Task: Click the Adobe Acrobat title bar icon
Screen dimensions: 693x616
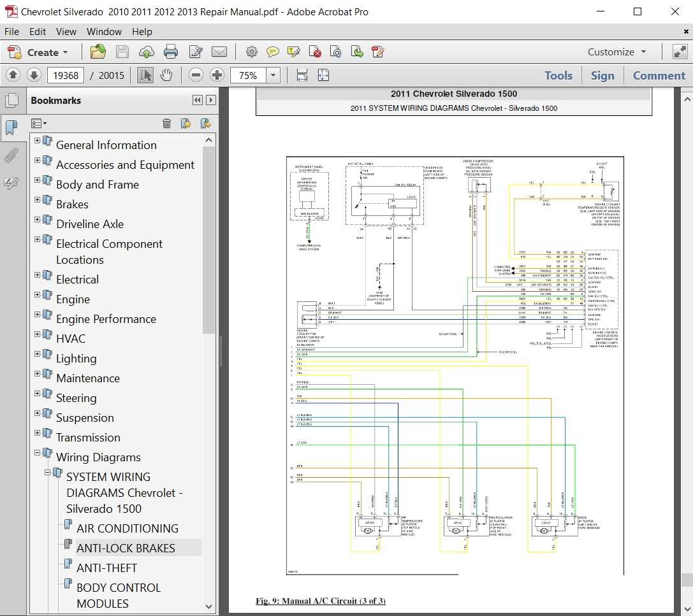Action: (11, 11)
